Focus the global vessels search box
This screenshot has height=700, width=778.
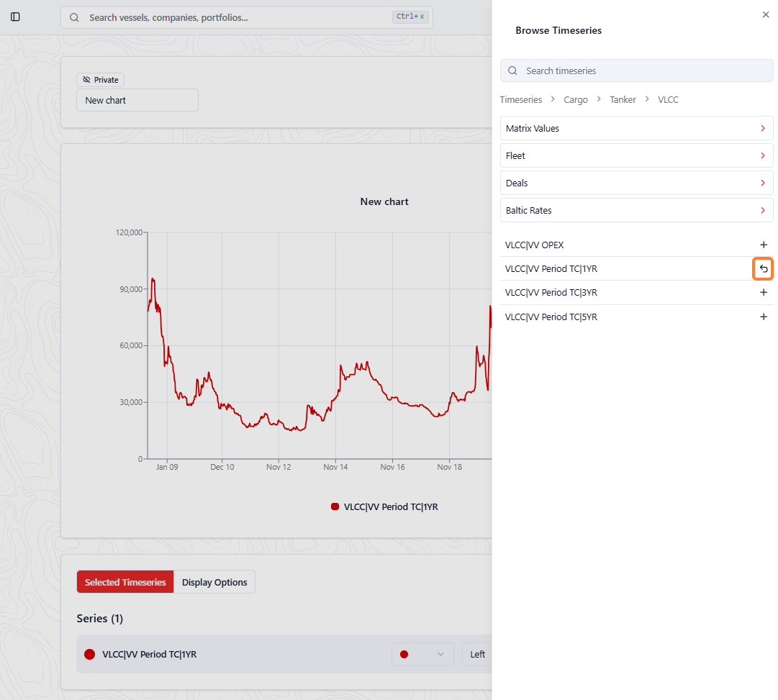click(247, 17)
